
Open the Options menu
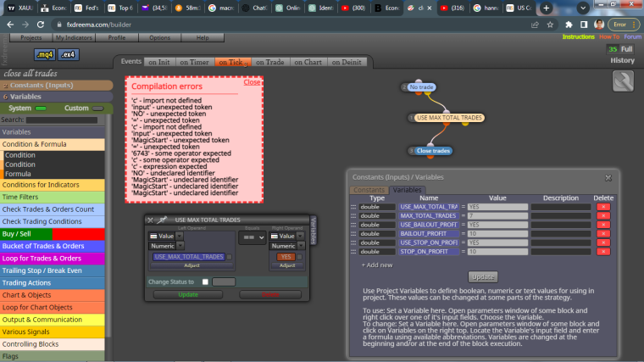pyautogui.click(x=160, y=37)
